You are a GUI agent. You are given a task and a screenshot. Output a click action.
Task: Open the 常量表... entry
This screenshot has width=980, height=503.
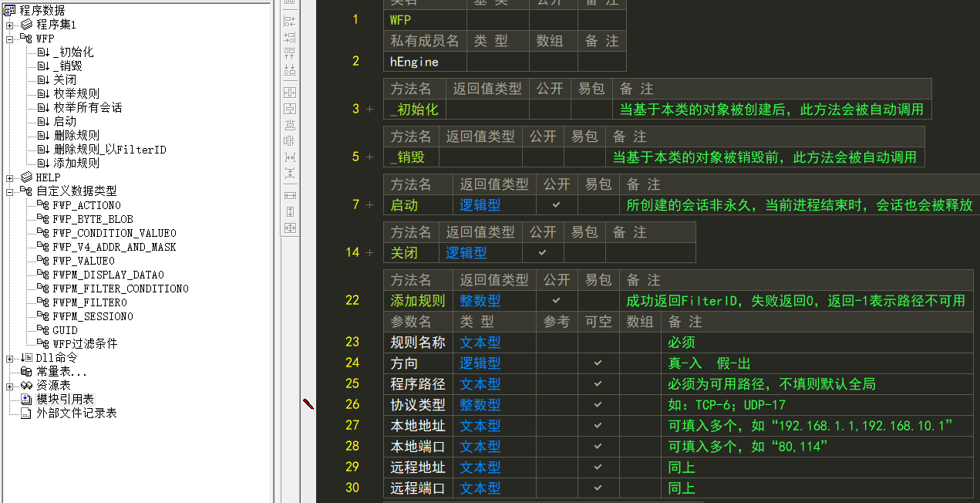[62, 371]
